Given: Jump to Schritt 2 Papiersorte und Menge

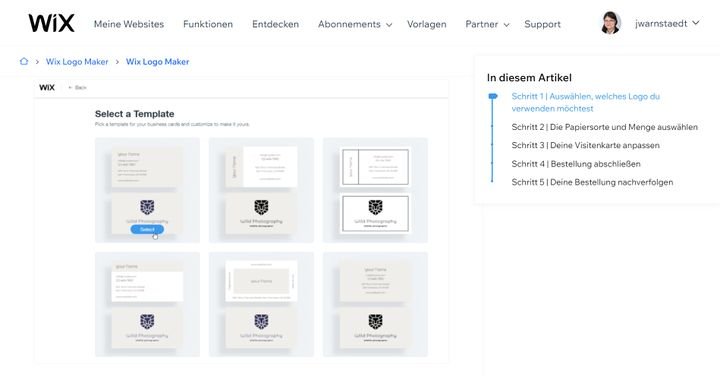Looking at the screenshot, I should [x=604, y=127].
